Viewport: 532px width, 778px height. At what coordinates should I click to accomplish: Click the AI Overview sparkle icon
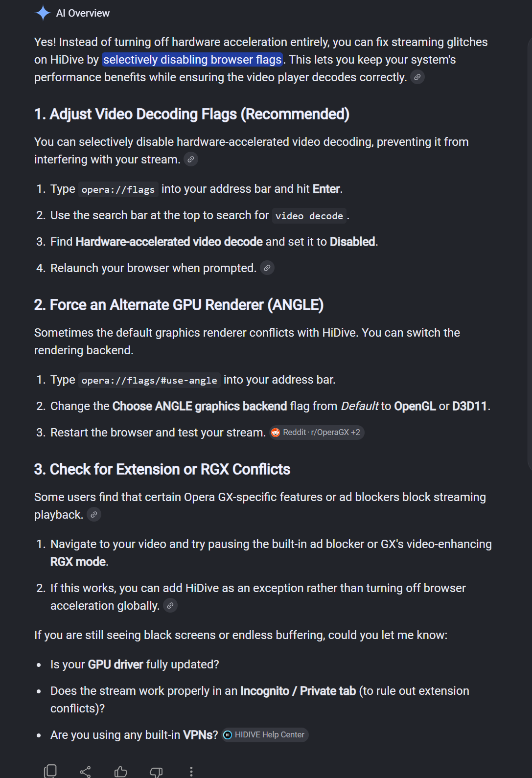(x=43, y=13)
